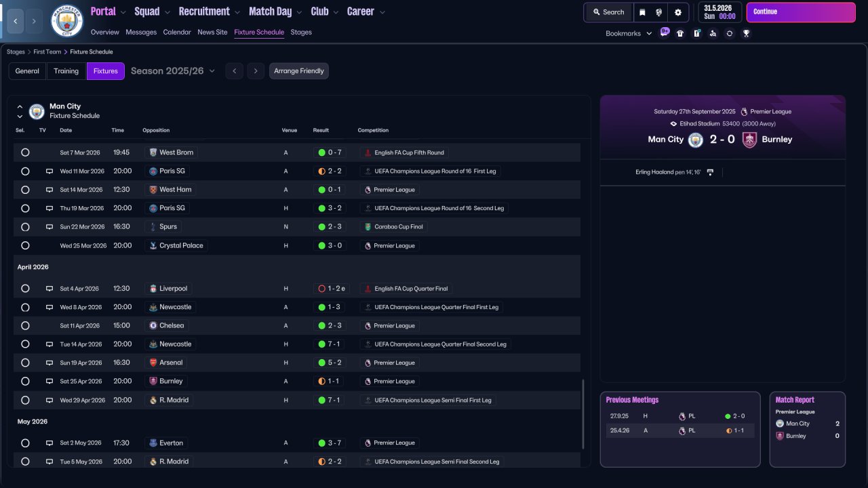This screenshot has width=868, height=488.
Task: Open the tactics board icon
Action: tap(696, 33)
